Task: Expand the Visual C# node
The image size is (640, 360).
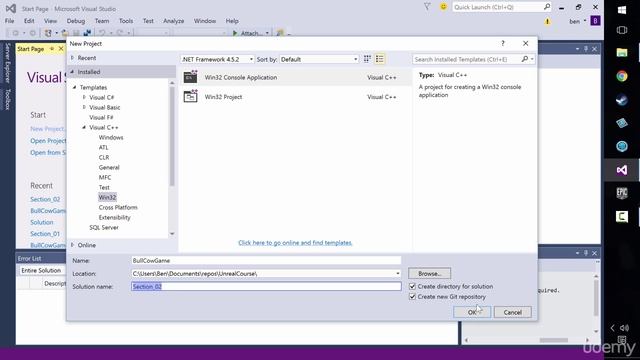Action: click(x=84, y=97)
